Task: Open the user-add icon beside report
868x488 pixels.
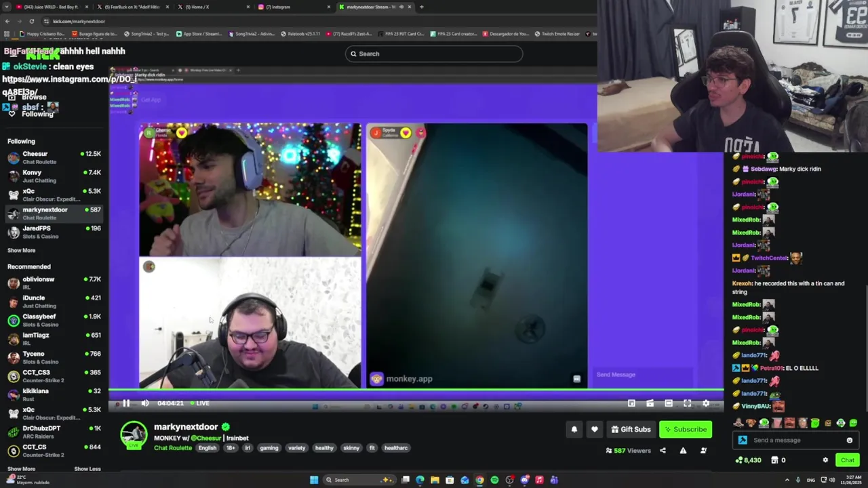Action: 703,451
